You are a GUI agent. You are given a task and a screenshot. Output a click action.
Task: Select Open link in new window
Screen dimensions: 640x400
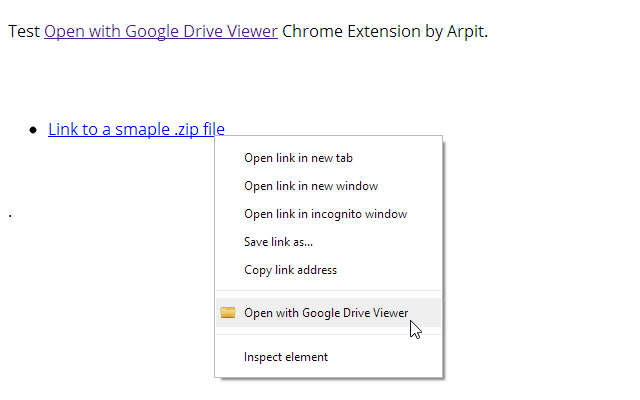pos(310,186)
